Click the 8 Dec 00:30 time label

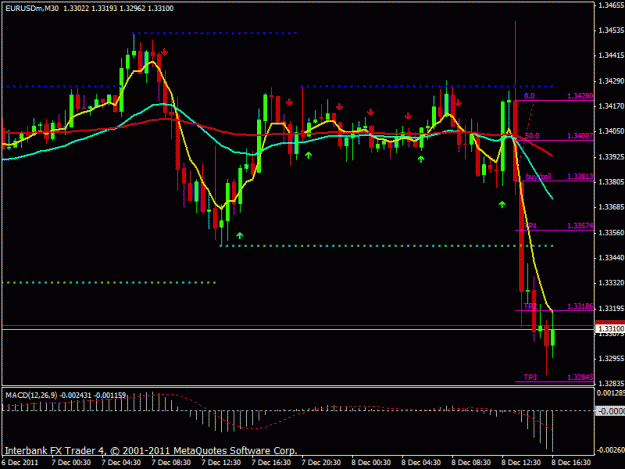pyautogui.click(x=371, y=463)
